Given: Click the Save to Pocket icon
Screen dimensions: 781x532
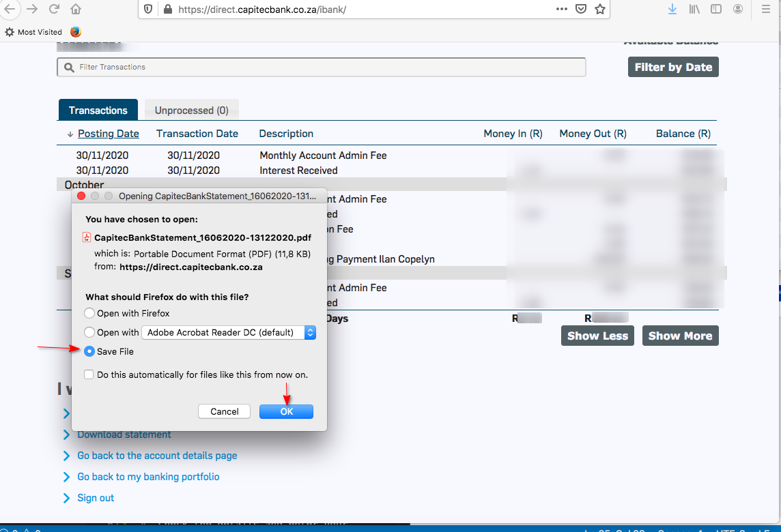Looking at the screenshot, I should (580, 10).
